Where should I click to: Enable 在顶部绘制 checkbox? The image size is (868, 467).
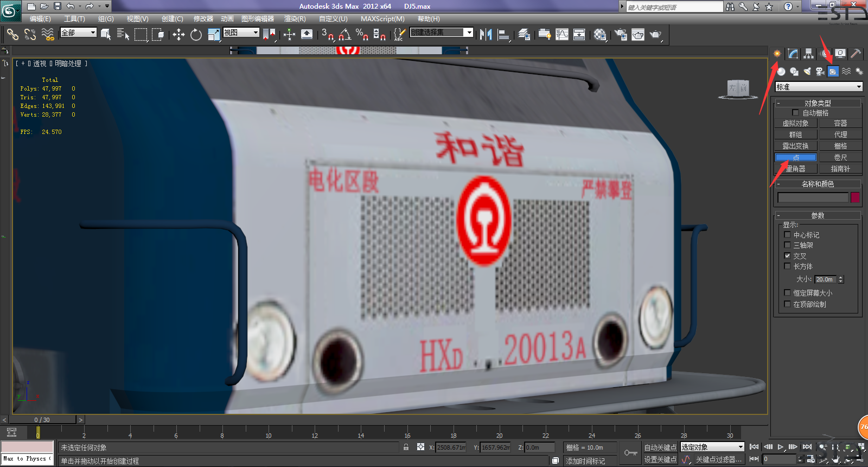[x=787, y=304]
